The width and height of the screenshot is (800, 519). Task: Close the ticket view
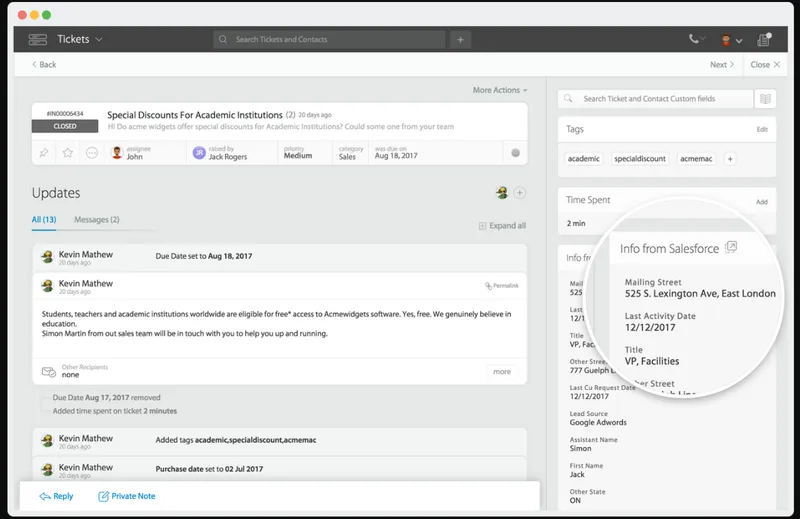[765, 64]
